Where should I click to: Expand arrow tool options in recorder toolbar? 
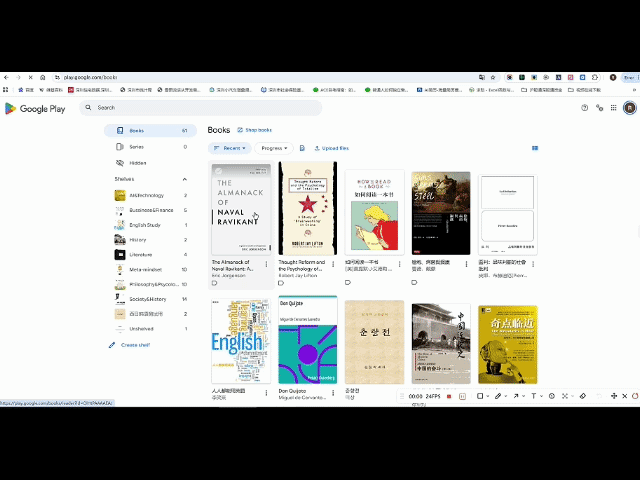click(x=524, y=396)
